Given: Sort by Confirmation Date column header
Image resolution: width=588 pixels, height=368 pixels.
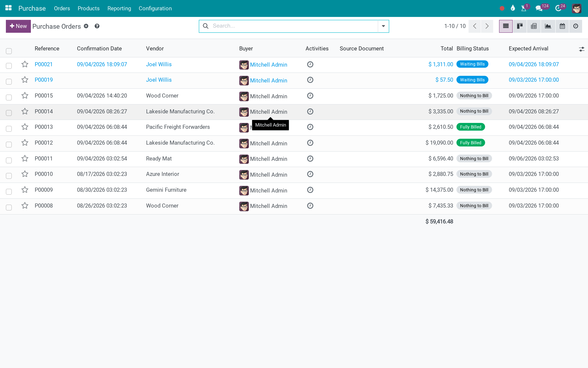Looking at the screenshot, I should [99, 48].
